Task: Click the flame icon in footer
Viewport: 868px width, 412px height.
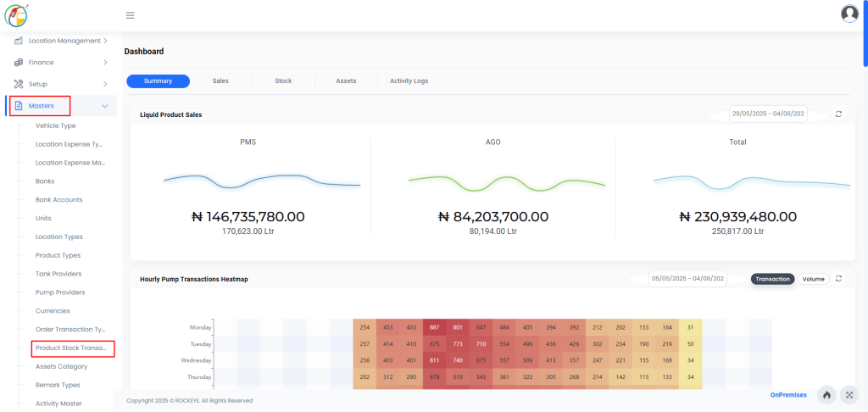Action: click(x=826, y=395)
